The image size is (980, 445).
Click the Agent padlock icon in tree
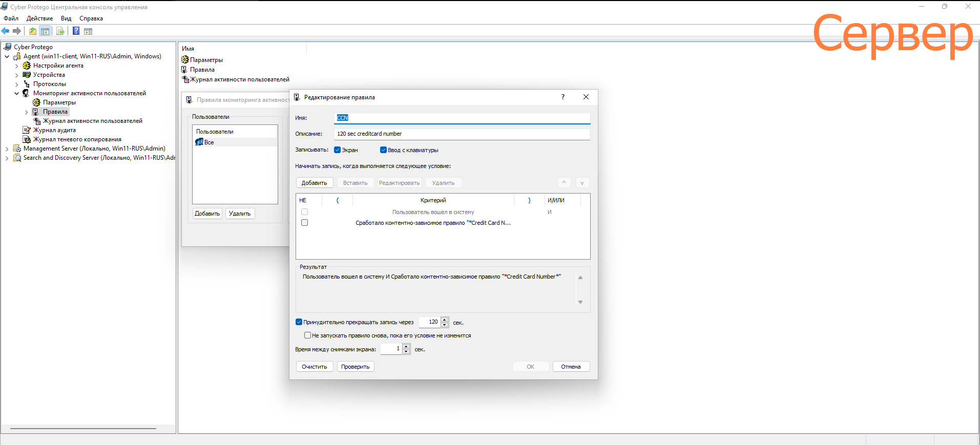(x=17, y=56)
